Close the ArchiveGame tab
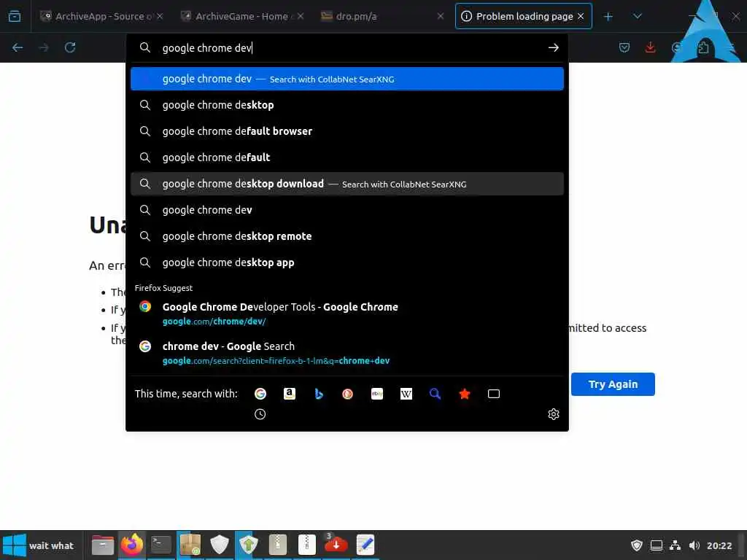 click(x=301, y=16)
